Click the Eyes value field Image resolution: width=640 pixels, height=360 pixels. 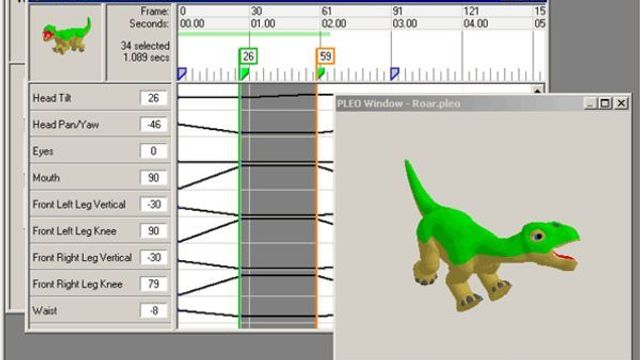(x=153, y=151)
